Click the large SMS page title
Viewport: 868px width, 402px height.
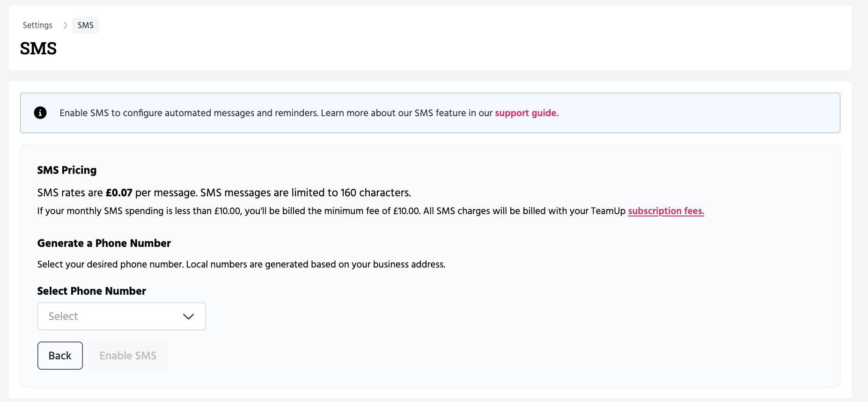click(x=38, y=49)
